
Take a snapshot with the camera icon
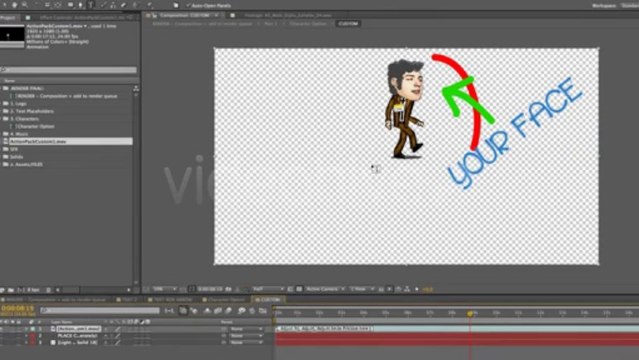tap(229, 289)
